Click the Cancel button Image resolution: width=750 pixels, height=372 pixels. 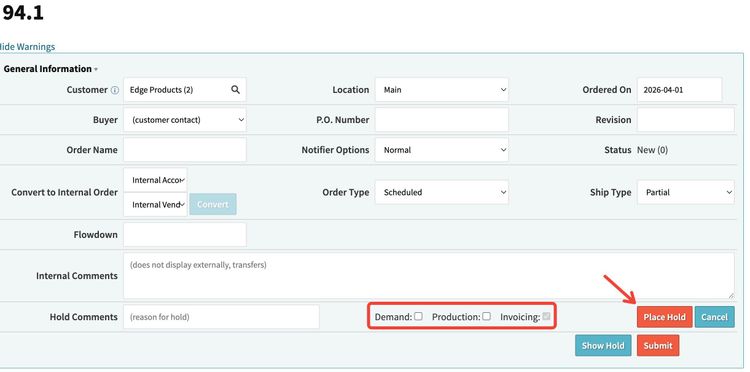tap(714, 317)
